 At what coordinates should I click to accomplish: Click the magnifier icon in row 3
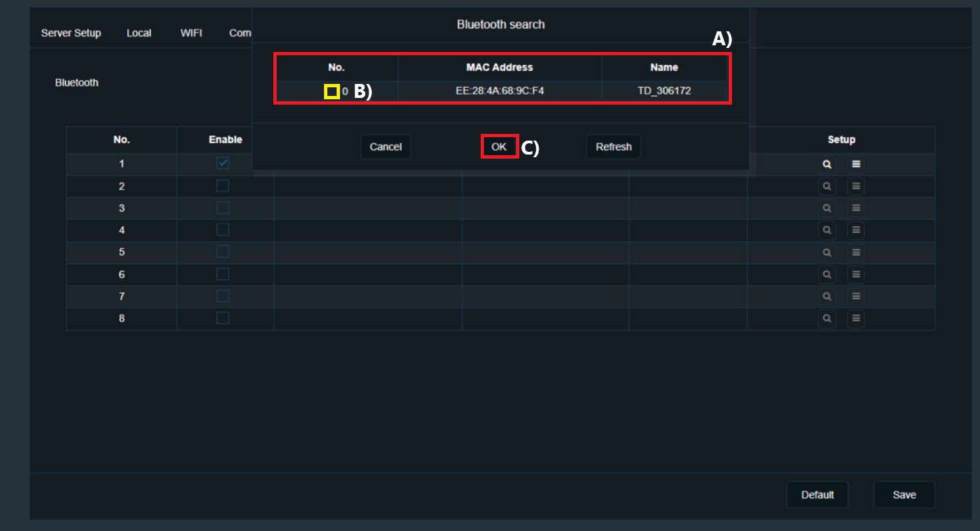point(827,208)
